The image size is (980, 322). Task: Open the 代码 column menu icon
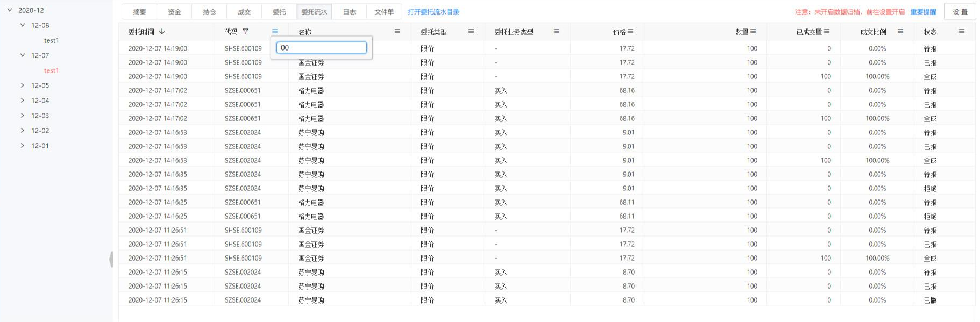click(275, 32)
